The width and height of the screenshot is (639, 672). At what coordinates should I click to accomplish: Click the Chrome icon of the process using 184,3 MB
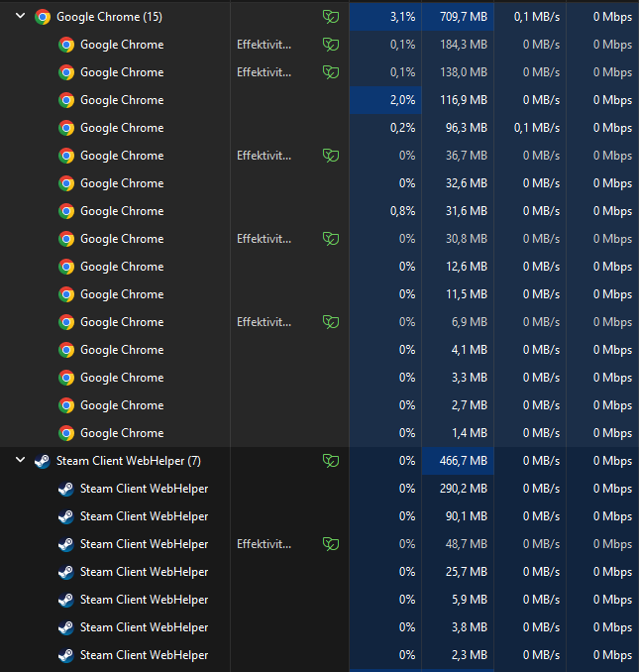[66, 45]
